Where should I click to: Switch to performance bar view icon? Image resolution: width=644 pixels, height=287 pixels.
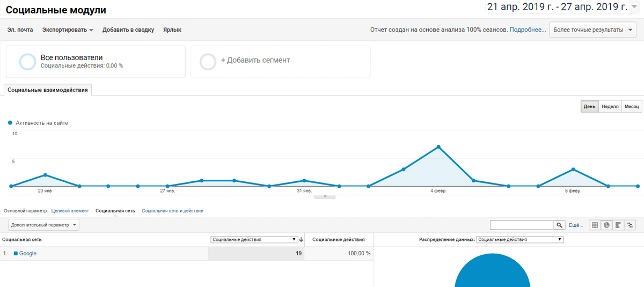[x=618, y=225]
